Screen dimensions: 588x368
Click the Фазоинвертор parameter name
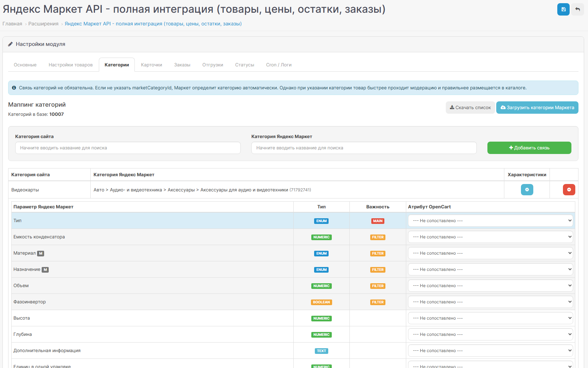pos(30,302)
